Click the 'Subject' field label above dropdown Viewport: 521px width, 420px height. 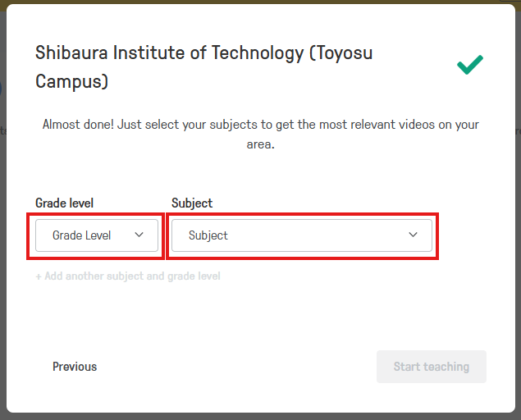coord(192,203)
